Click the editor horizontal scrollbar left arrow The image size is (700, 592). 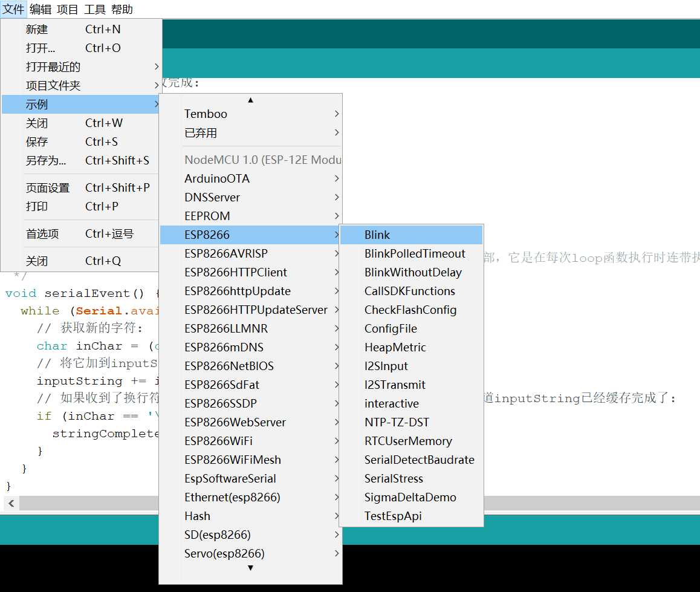tap(11, 503)
